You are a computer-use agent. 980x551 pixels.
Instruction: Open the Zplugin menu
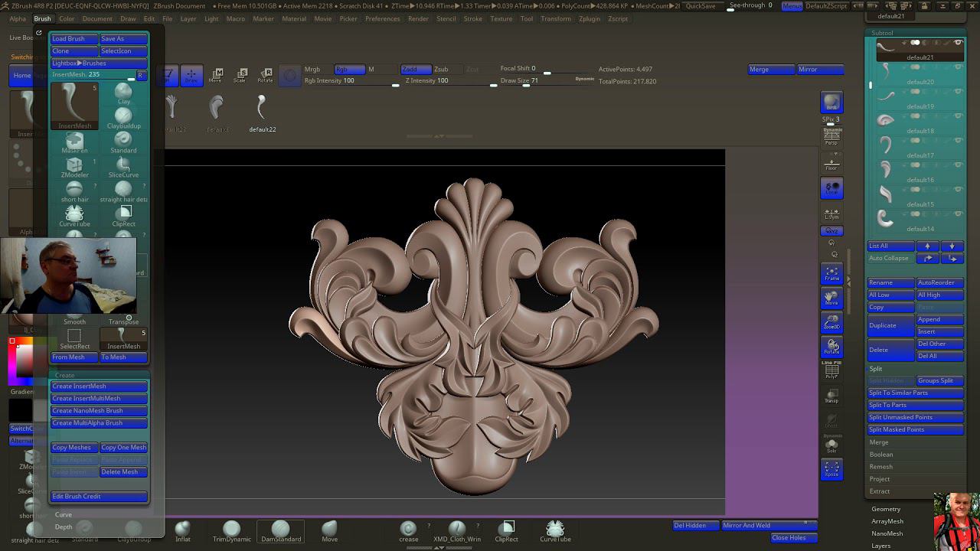(x=590, y=18)
